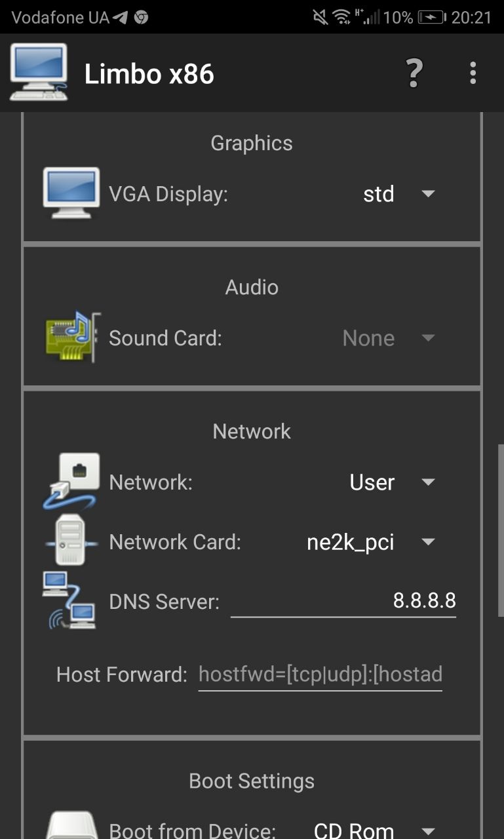Tap the Audio section heading
504x839 pixels.
(252, 287)
